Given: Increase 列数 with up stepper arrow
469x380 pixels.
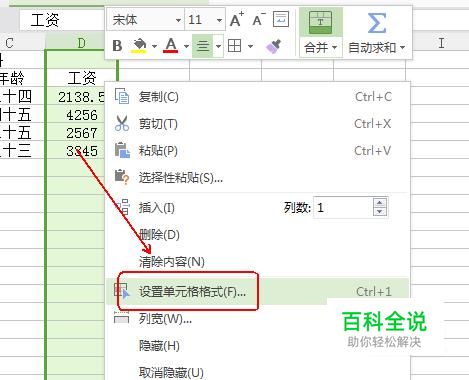Looking at the screenshot, I should click(x=380, y=202).
